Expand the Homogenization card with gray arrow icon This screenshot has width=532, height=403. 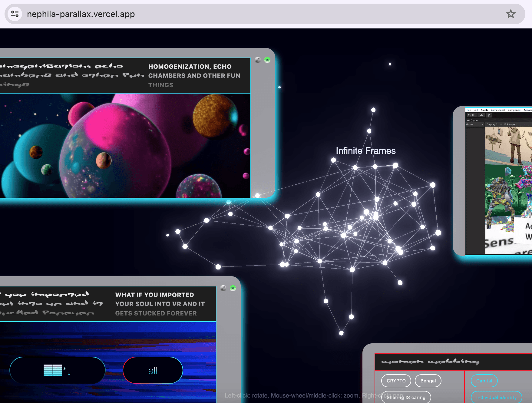click(x=258, y=60)
